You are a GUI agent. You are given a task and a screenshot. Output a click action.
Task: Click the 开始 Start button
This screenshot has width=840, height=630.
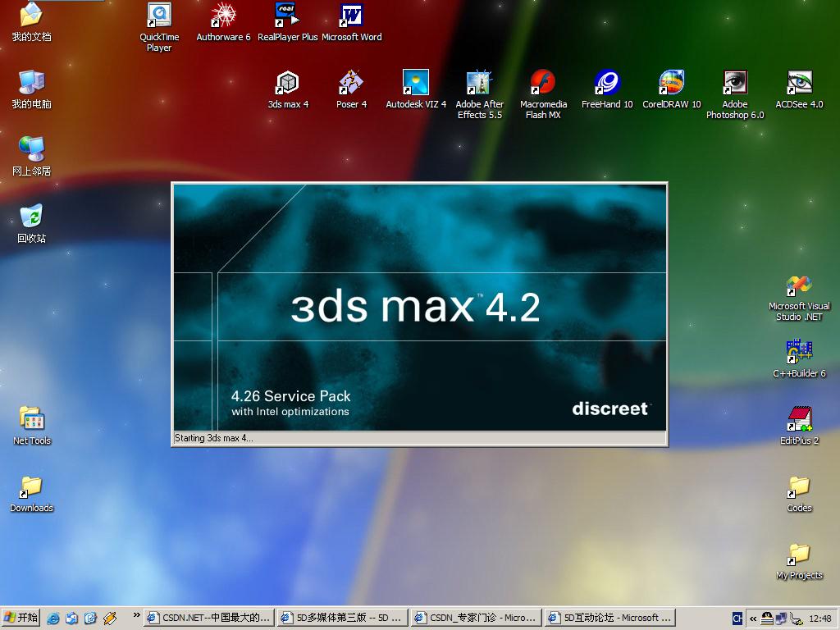(21, 618)
